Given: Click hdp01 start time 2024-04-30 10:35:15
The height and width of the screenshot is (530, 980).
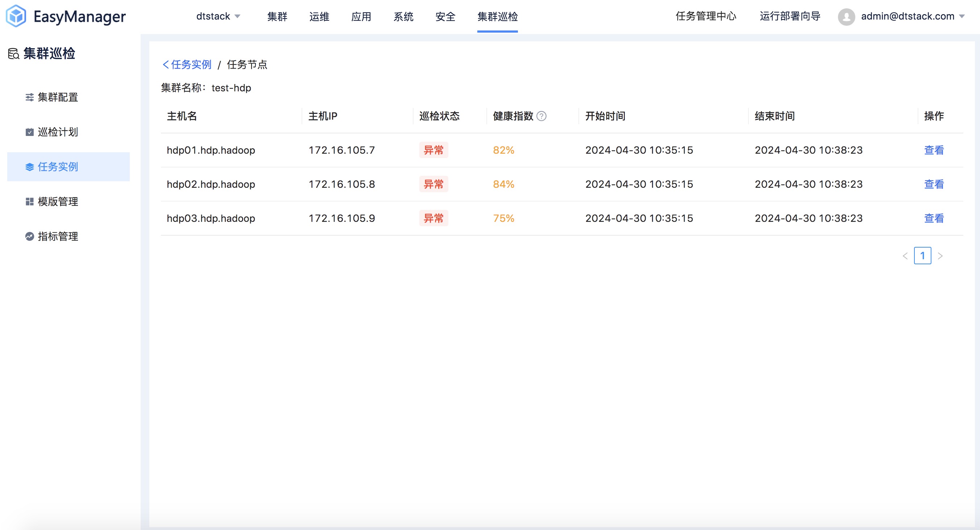Looking at the screenshot, I should (639, 150).
